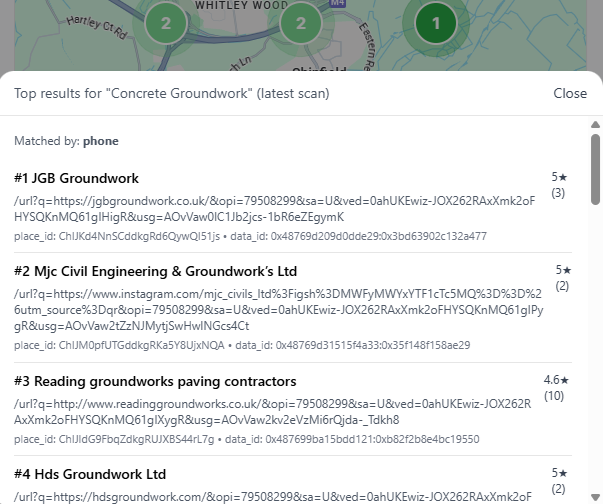This screenshot has width=603, height=504.
Task: Click the scrollbar up arrow
Action: click(x=595, y=125)
